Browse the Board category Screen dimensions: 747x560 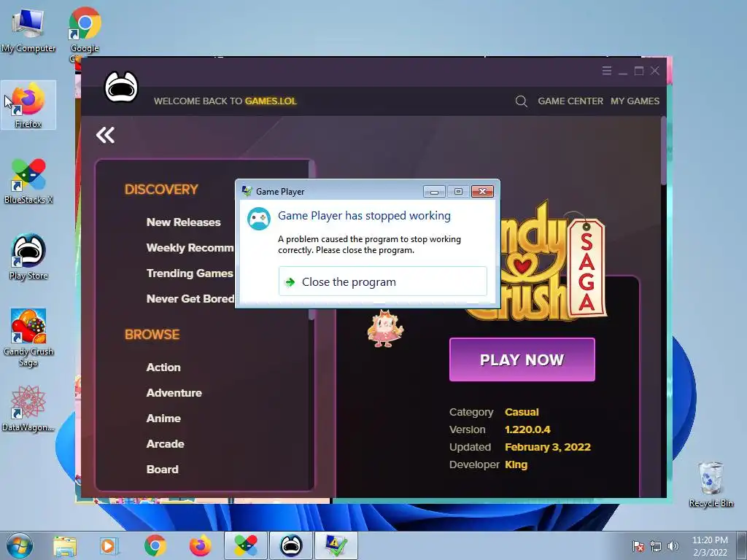(162, 470)
